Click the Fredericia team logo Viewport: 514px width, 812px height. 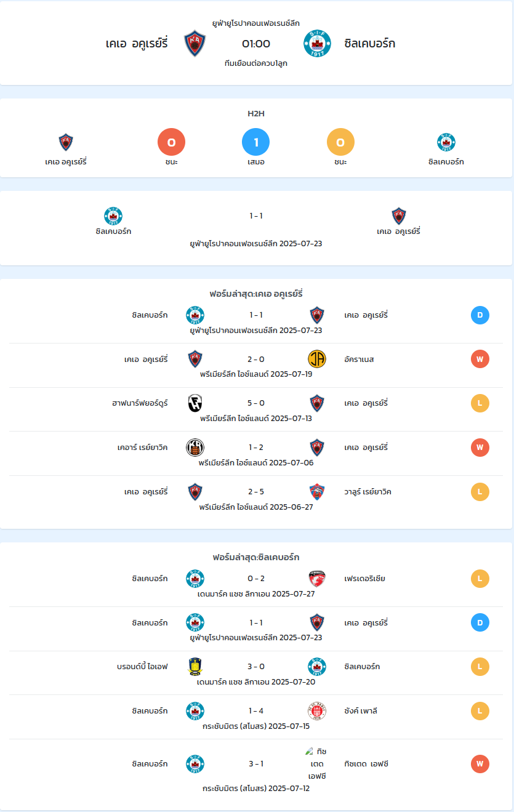(317, 579)
